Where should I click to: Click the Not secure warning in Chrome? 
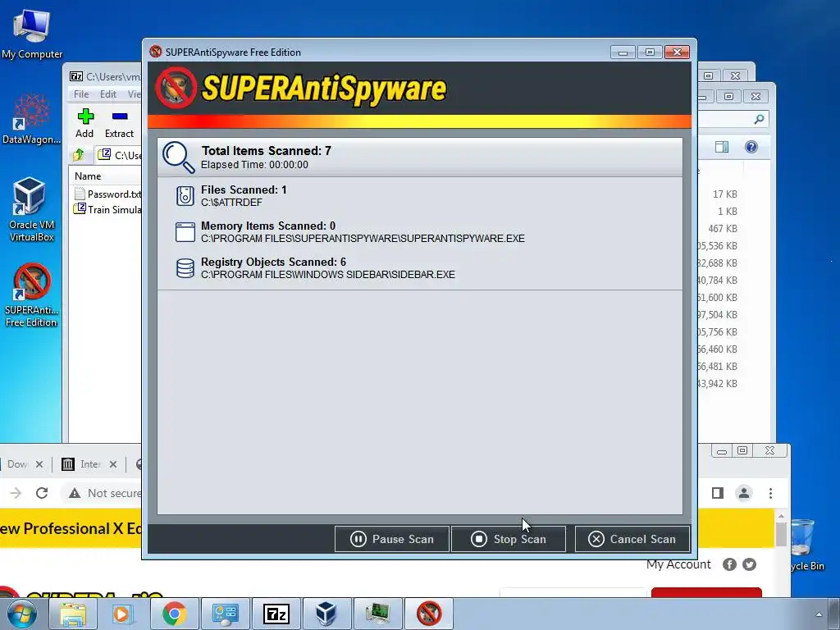[105, 493]
